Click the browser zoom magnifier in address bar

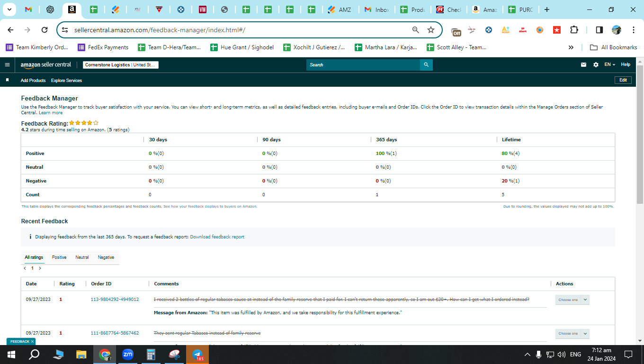(x=415, y=30)
